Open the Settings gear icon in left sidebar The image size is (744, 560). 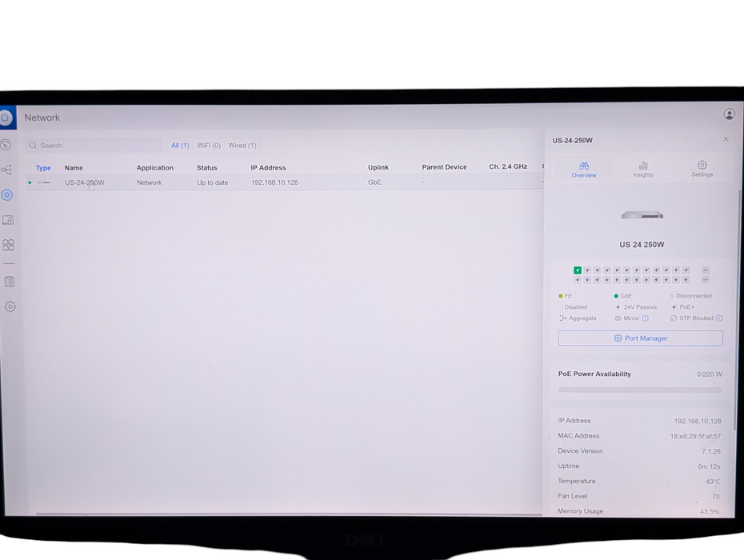click(10, 306)
